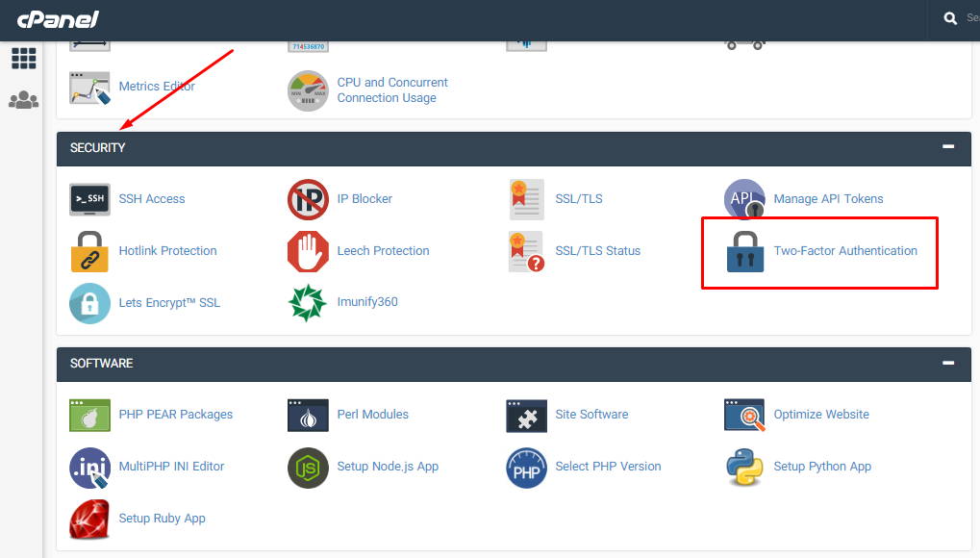This screenshot has height=558, width=980.
Task: Click the PHP PEAR Packages icon
Action: (x=90, y=416)
